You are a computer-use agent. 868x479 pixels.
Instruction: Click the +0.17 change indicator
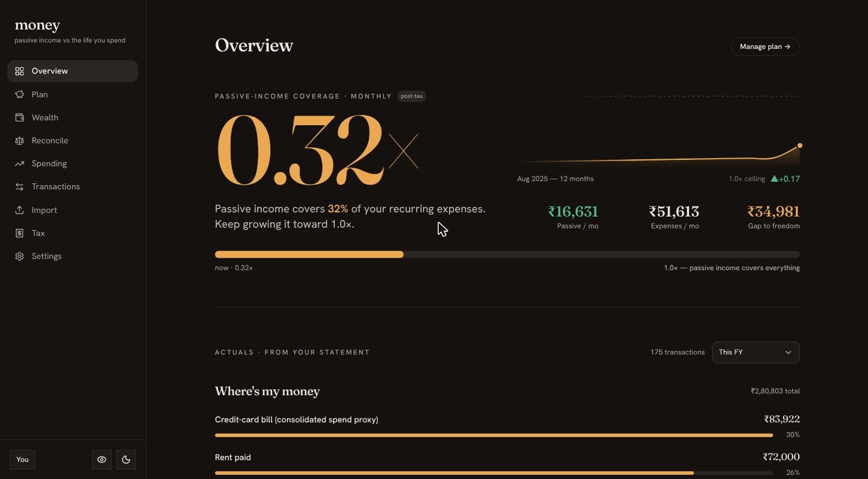click(x=785, y=179)
